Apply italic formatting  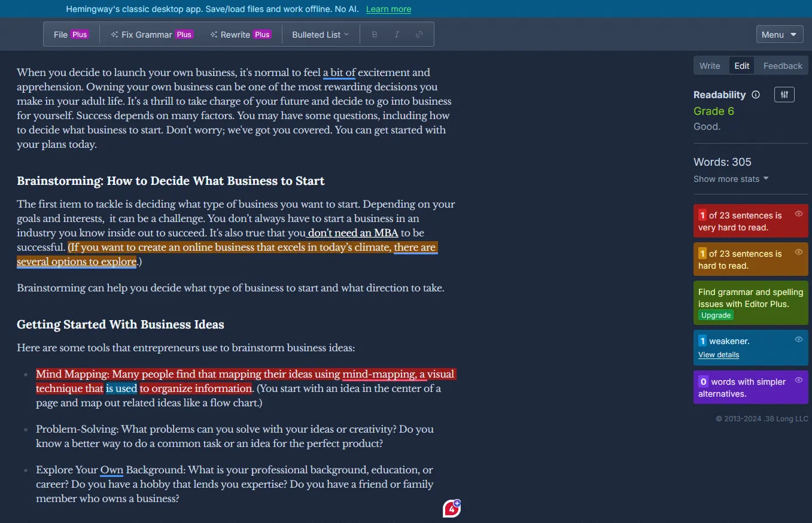tap(396, 34)
